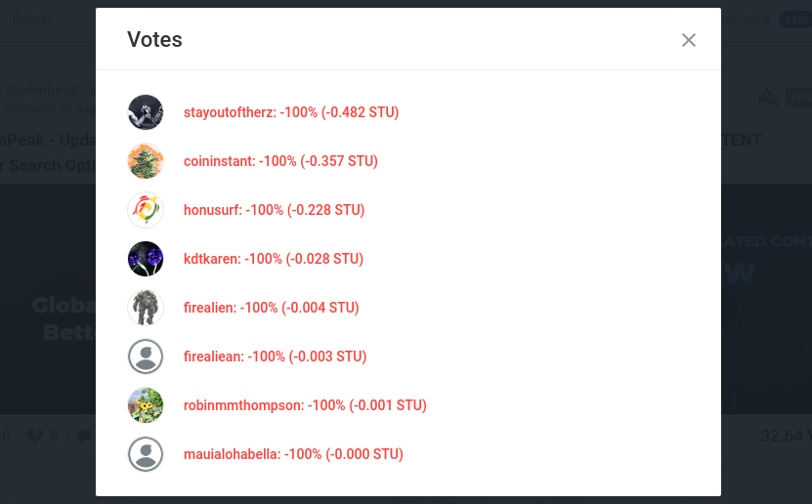This screenshot has width=812, height=504.
Task: Click firealiean's default user avatar
Action: point(146,357)
